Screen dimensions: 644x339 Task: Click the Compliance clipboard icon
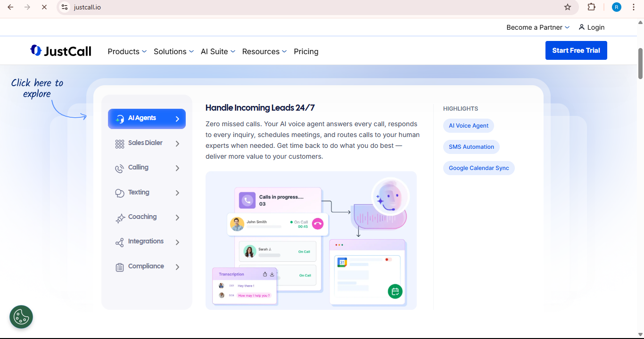pos(120,267)
